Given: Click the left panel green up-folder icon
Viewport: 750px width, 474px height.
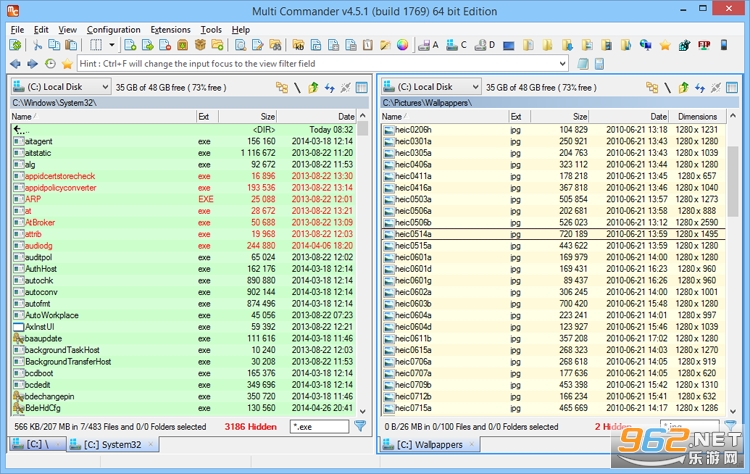Looking at the screenshot, I should pyautogui.click(x=313, y=88).
